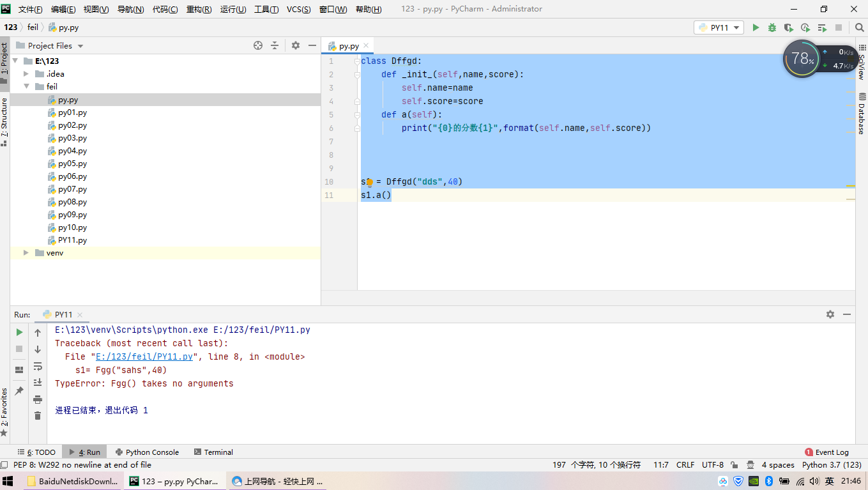868x490 pixels.
Task: Change 4 spaces indent setting
Action: pyautogui.click(x=778, y=465)
